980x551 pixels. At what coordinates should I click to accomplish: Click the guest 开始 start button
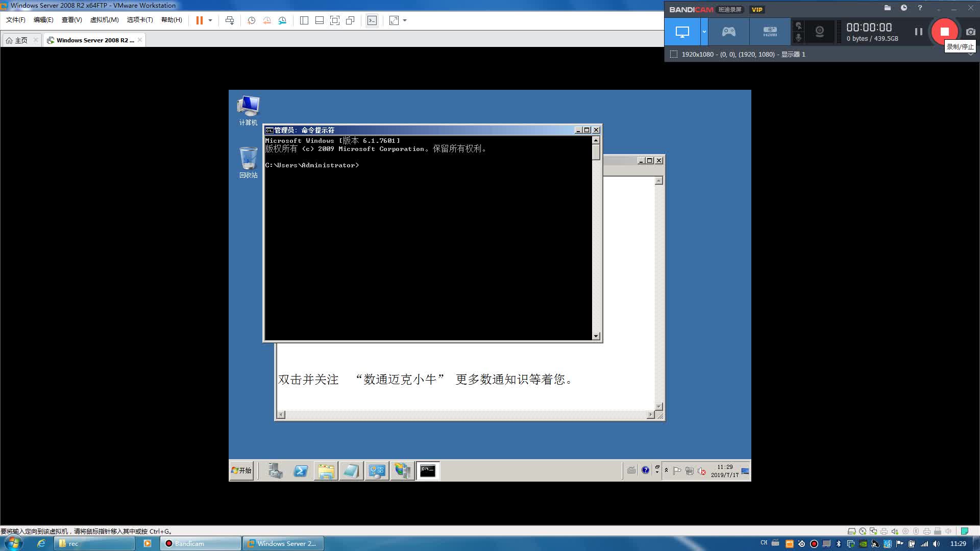[x=241, y=470]
